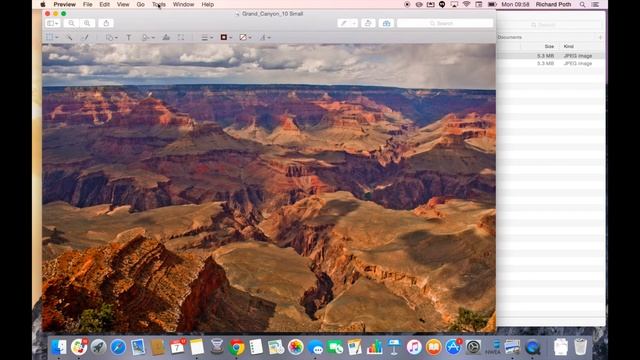Viewport: 640px width, 360px height.
Task: Open FaceTime from the Dock
Action: [335, 347]
